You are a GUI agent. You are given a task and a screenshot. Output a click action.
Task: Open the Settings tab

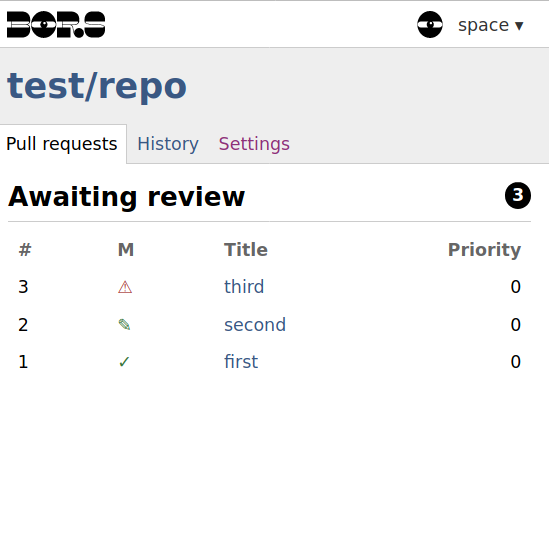pos(254,144)
